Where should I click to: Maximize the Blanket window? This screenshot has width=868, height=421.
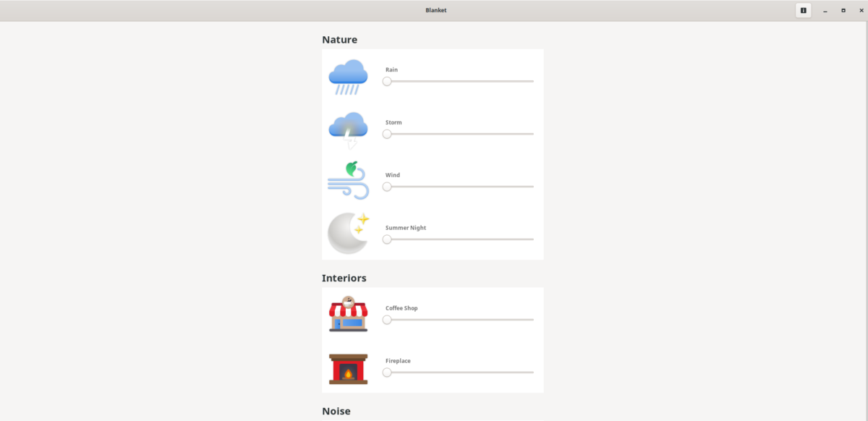pyautogui.click(x=843, y=10)
